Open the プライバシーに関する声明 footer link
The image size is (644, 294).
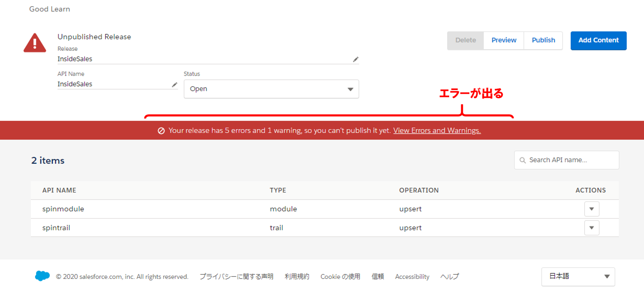click(236, 277)
